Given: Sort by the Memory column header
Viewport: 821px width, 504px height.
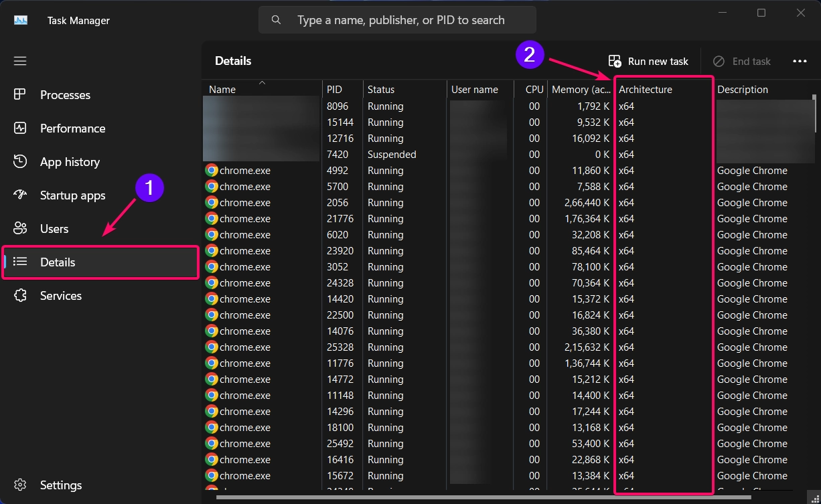Looking at the screenshot, I should click(x=580, y=89).
